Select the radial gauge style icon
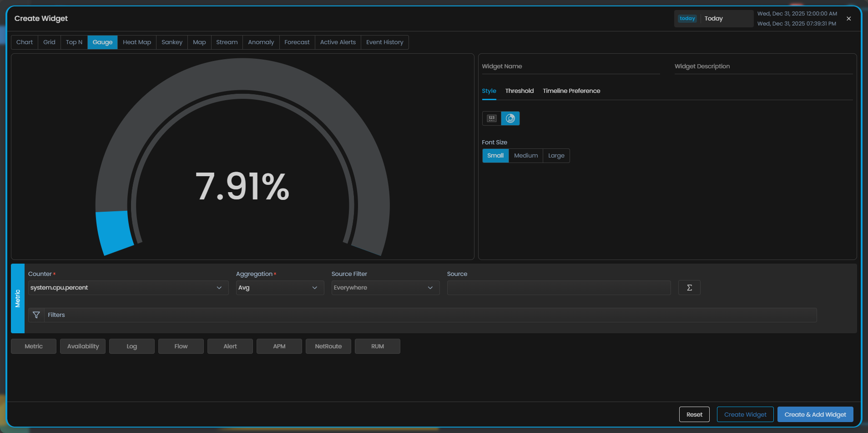868x433 pixels. (x=510, y=118)
